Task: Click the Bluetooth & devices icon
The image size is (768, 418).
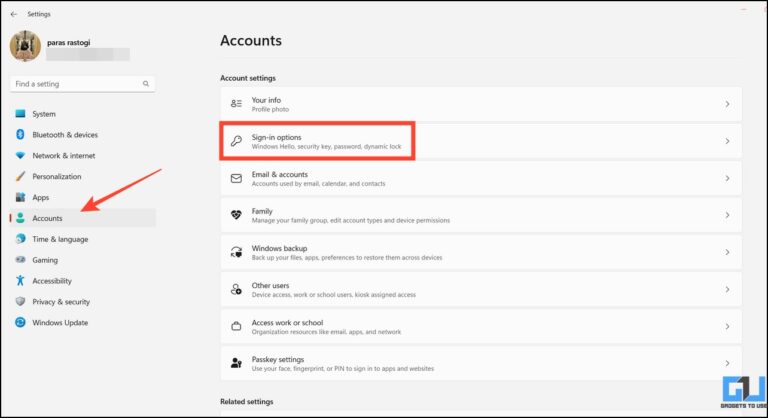Action: point(20,135)
